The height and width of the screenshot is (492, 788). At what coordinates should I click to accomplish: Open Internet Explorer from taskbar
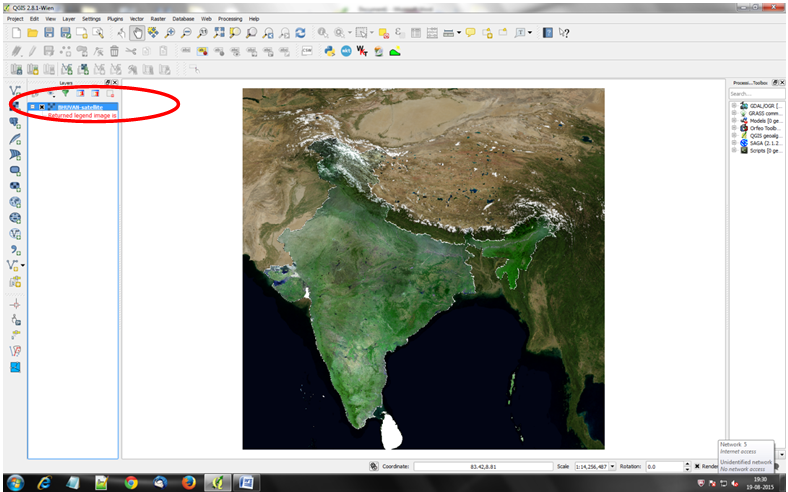[x=44, y=483]
